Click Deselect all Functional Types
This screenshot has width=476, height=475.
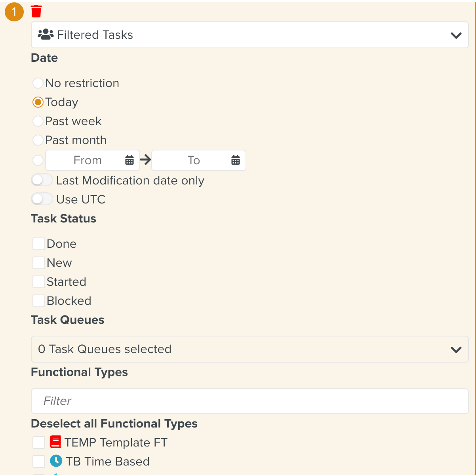(114, 424)
